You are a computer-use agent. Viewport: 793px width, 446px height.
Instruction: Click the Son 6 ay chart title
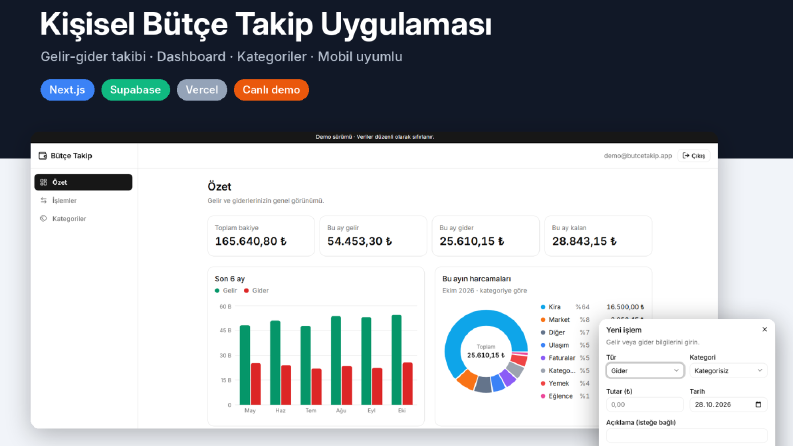pos(230,279)
